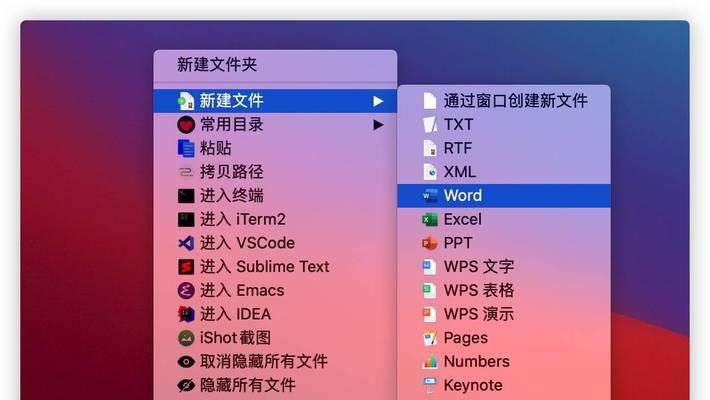Choose 取消隐藏所有文件 menu entry
710x400 pixels.
(275, 361)
